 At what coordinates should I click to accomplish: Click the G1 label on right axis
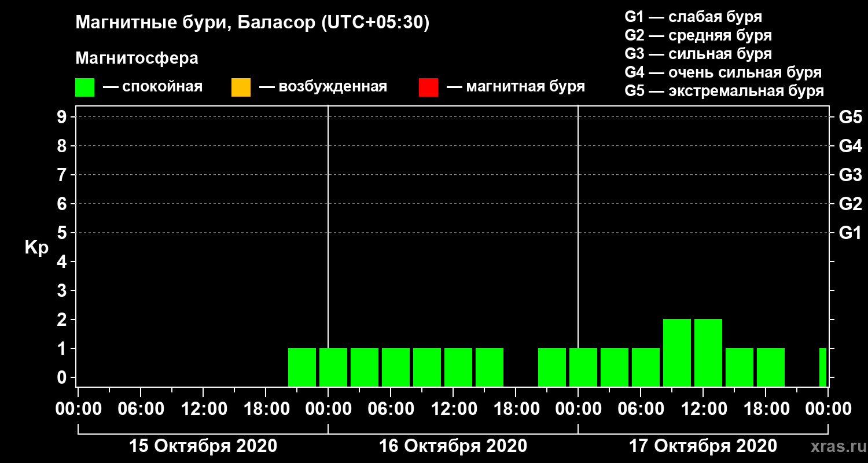[850, 233]
